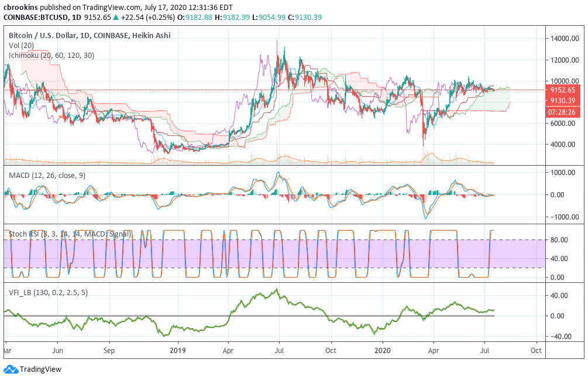Click the MACD 1000.00 axis label

pos(563,173)
